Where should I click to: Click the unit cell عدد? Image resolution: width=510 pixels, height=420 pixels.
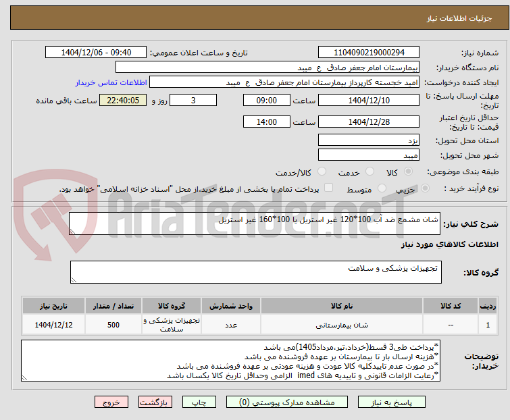(x=231, y=325)
